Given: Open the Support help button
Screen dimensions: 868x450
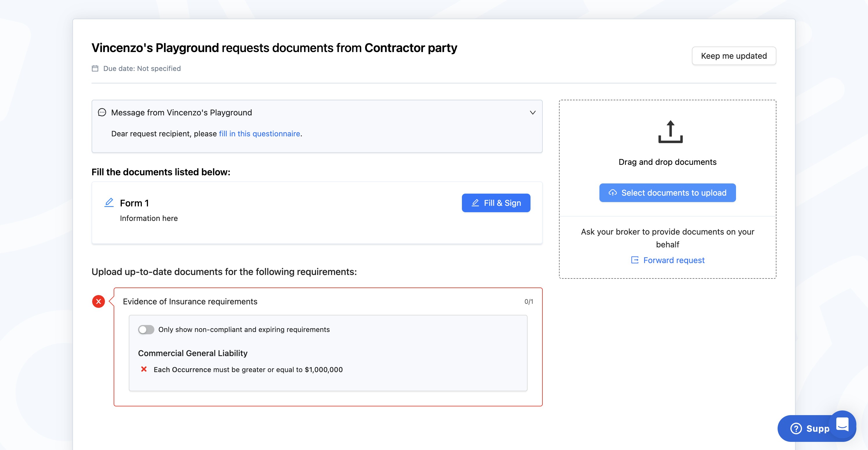Looking at the screenshot, I should pyautogui.click(x=809, y=428).
